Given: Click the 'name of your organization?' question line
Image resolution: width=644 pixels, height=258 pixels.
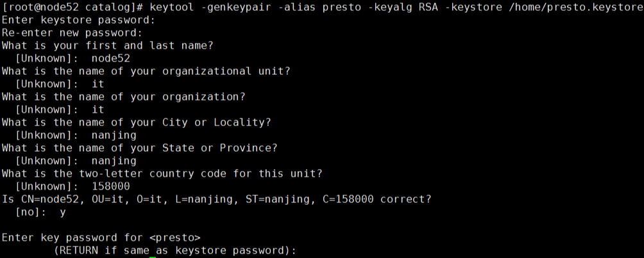Looking at the screenshot, I should point(123,97).
